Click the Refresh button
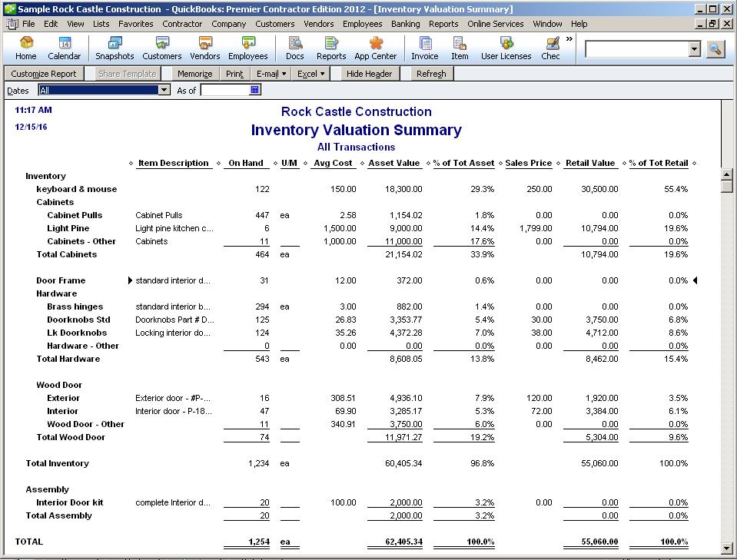Screen dimensions: 737x560 [x=431, y=74]
